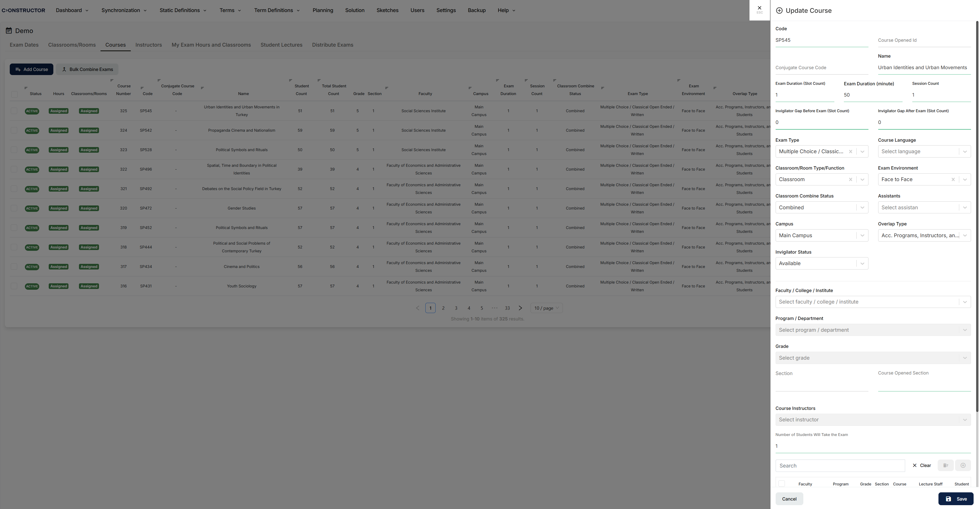The height and width of the screenshot is (509, 980).
Task: Open the Assistants dropdown
Action: click(924, 207)
